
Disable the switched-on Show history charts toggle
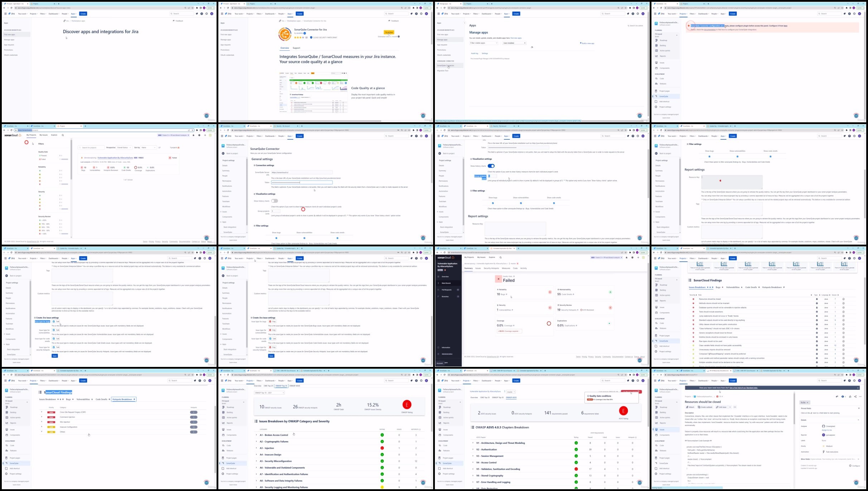pos(491,166)
